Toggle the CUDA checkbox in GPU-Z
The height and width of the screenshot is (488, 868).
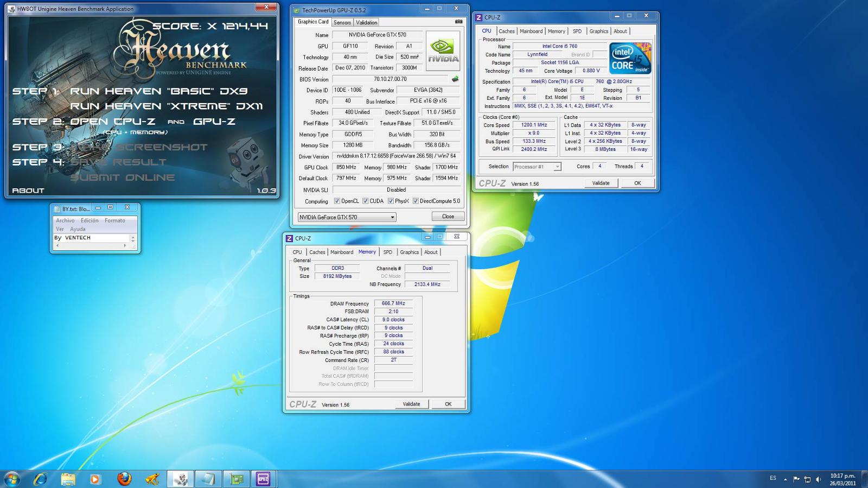point(365,201)
